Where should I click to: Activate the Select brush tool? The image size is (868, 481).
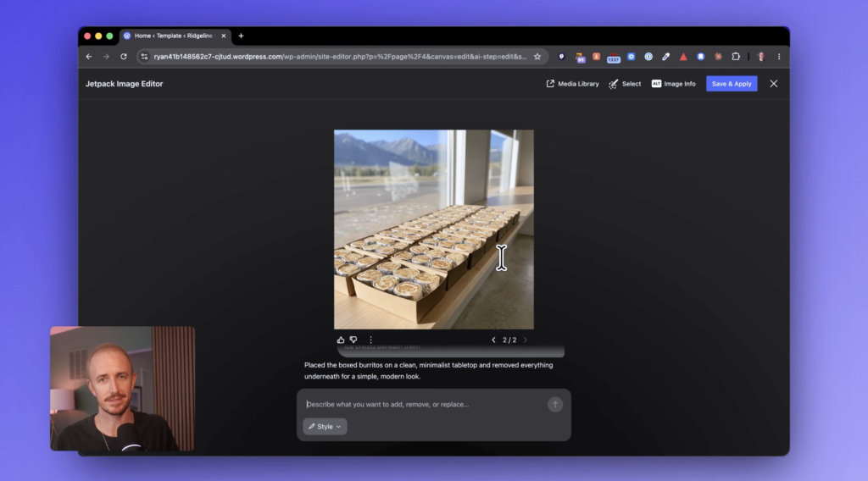625,84
